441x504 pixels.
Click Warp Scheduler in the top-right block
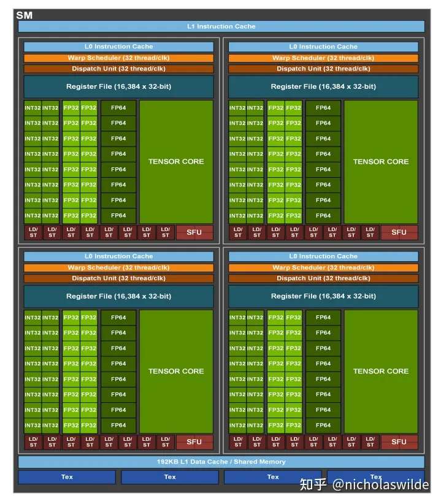click(323, 58)
